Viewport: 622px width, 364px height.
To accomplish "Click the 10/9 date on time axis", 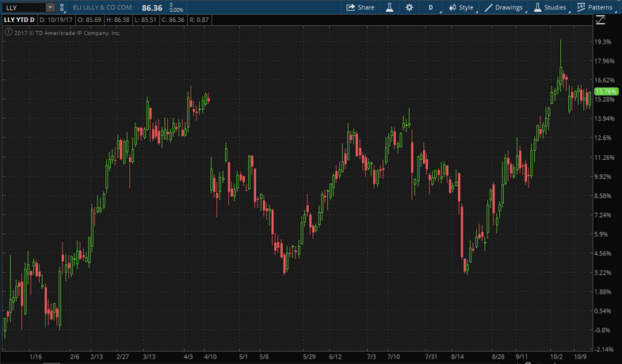I will 580,357.
